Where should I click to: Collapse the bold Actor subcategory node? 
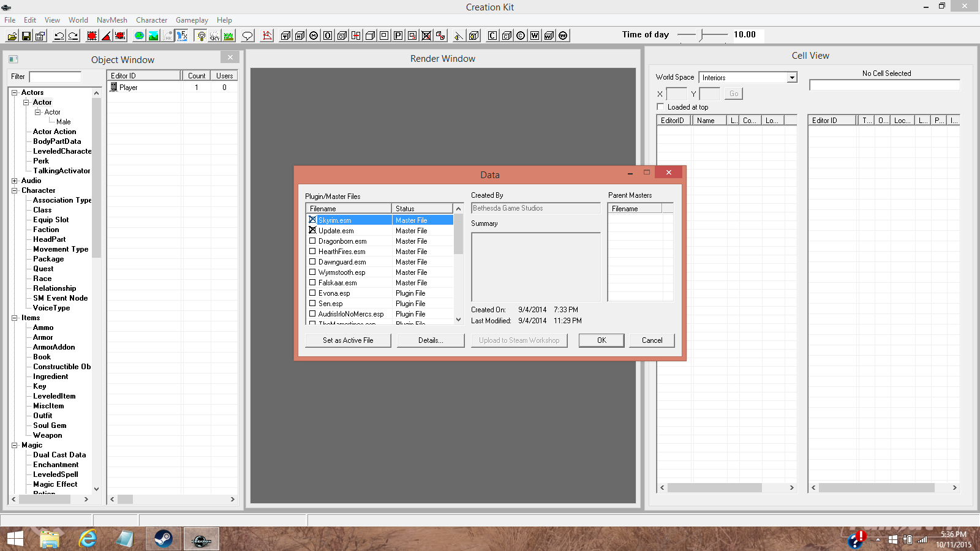click(26, 102)
